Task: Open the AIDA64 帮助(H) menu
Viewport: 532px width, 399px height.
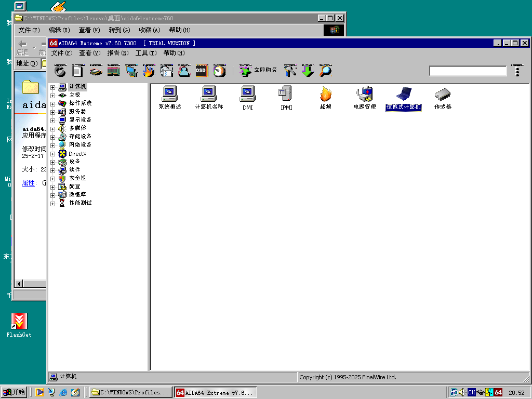Action: coord(174,53)
